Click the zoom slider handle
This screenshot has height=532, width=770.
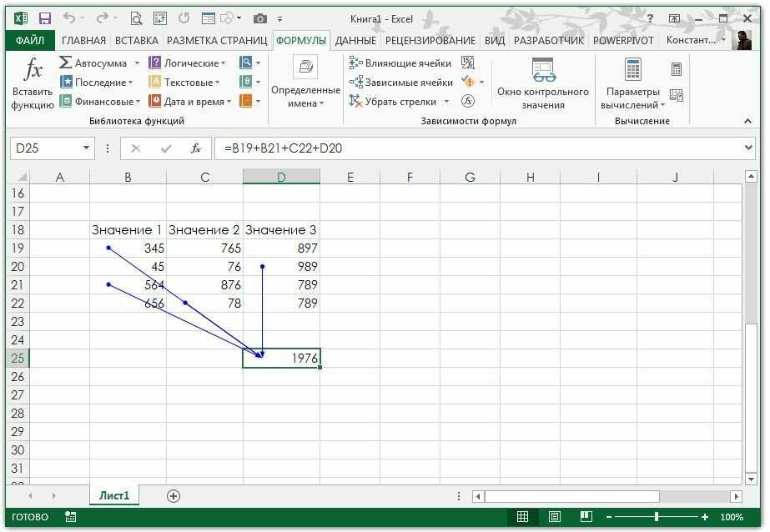click(x=656, y=517)
